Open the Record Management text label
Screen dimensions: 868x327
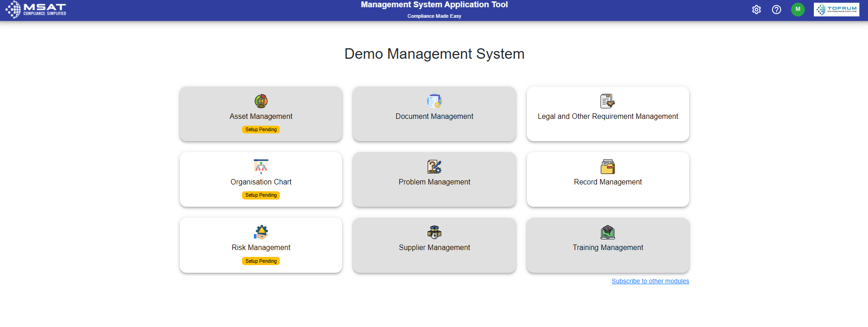(607, 182)
